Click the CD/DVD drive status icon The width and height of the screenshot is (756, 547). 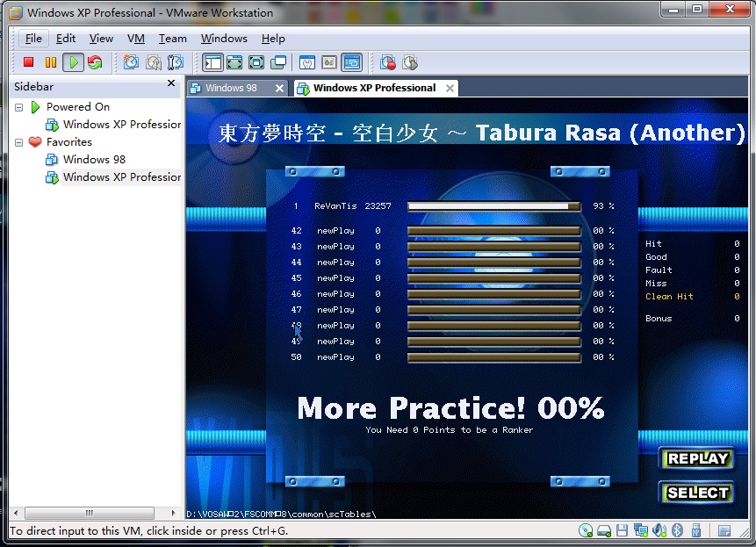[x=586, y=530]
